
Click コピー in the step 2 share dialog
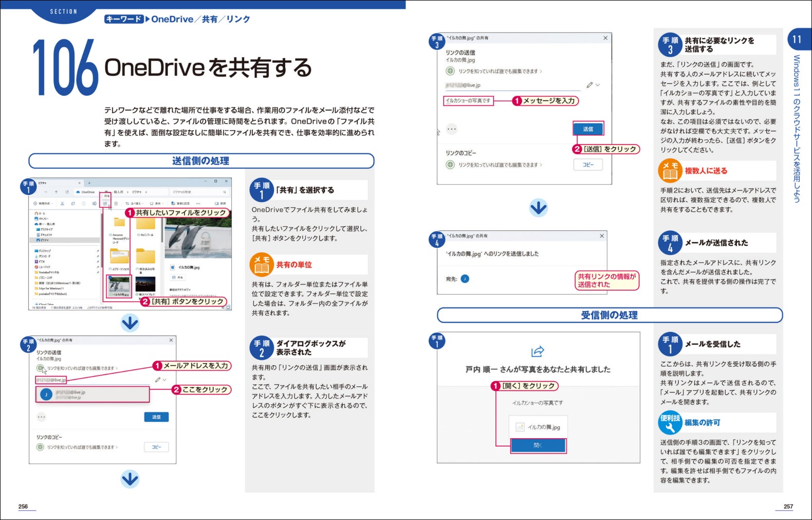tap(157, 447)
